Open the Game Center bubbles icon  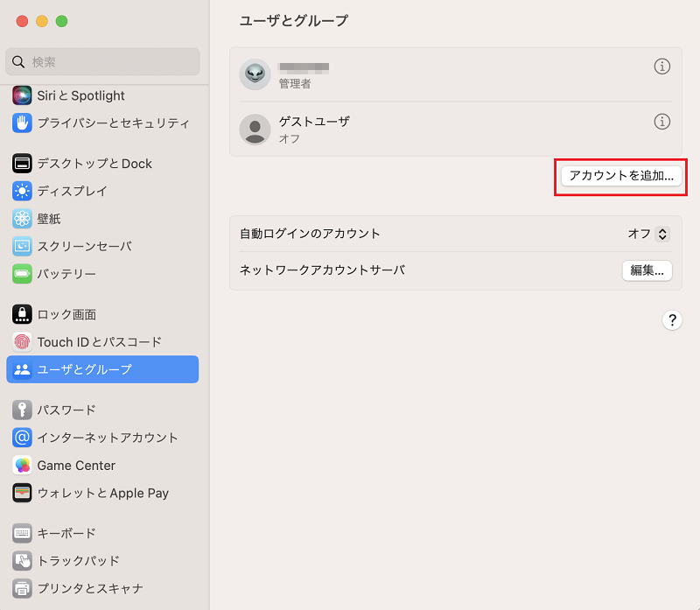[22, 466]
